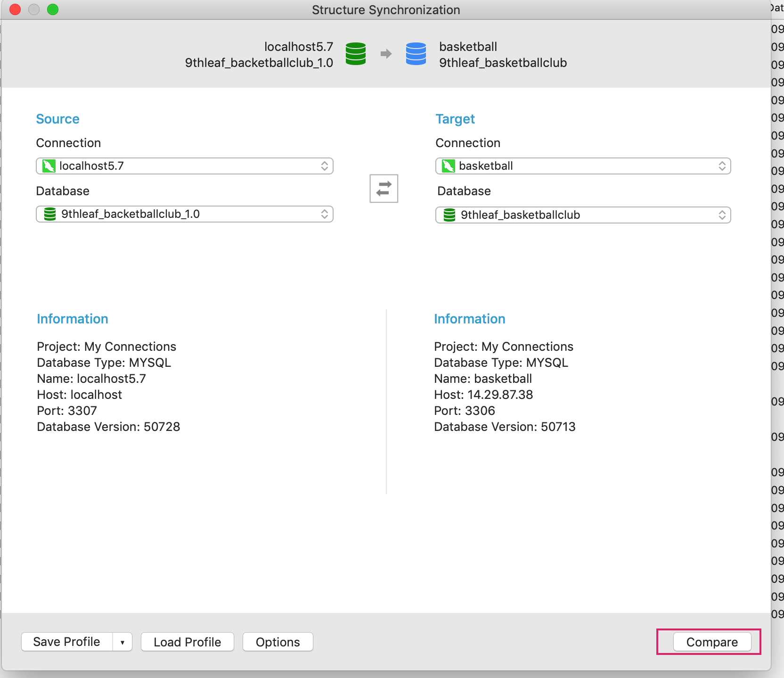Click the swap source and target arrows icon

click(x=383, y=188)
